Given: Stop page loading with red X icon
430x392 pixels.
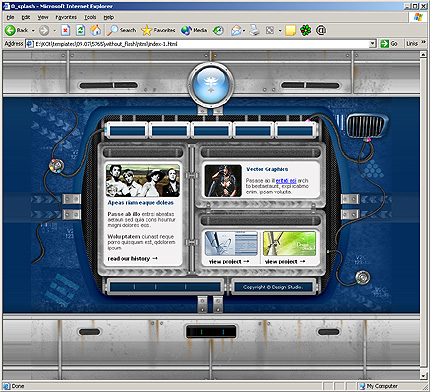Looking at the screenshot, I should point(66,31).
